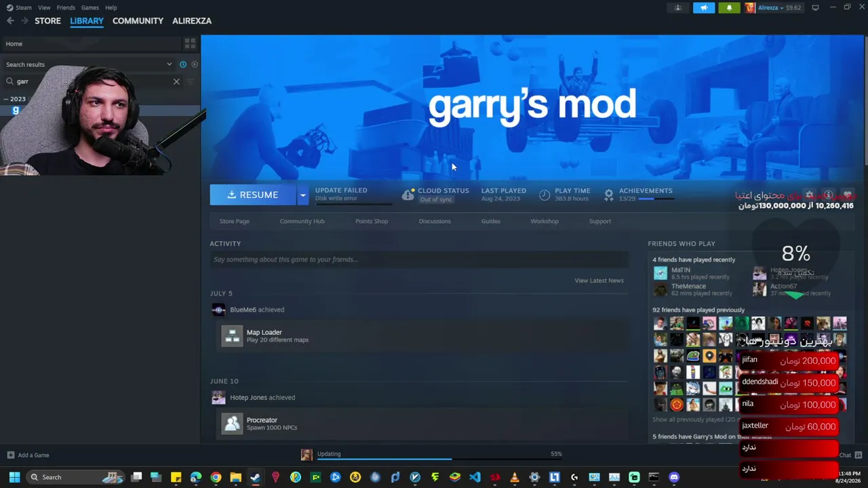Open the Hotep Jones user avatar in activity

point(218,398)
